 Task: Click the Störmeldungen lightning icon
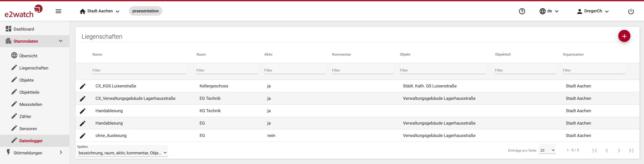pos(9,152)
